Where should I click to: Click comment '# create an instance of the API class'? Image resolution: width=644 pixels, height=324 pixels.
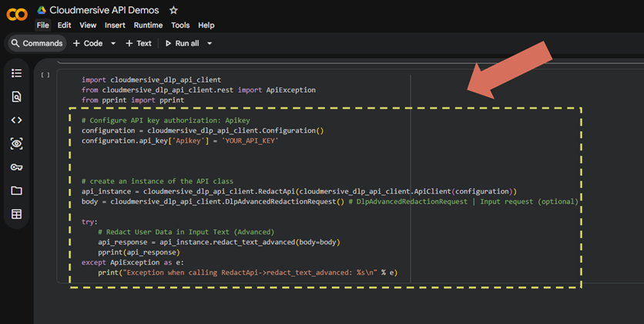157,181
